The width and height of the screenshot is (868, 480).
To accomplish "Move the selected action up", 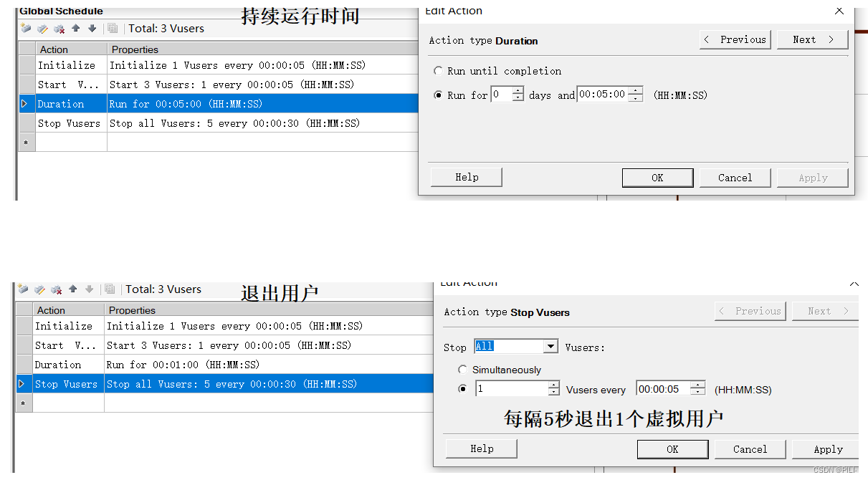I will pos(75,29).
